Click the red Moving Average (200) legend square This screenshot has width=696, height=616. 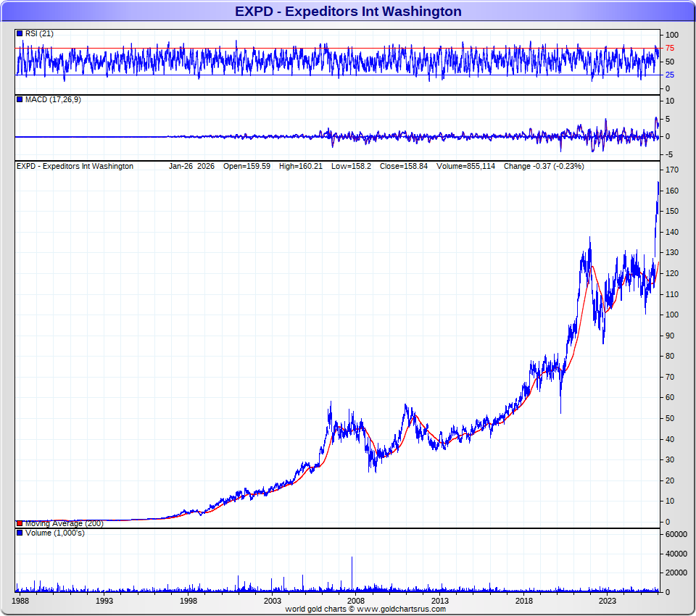(20, 523)
